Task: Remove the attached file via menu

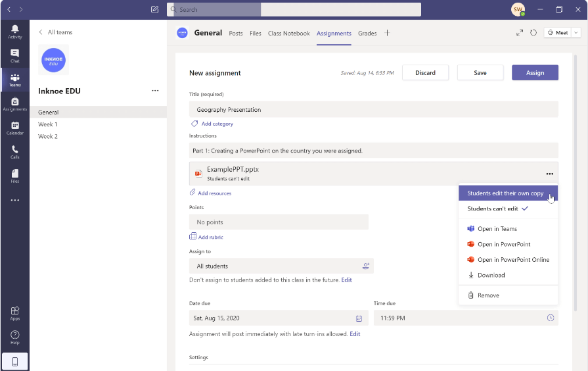Action: tap(488, 295)
